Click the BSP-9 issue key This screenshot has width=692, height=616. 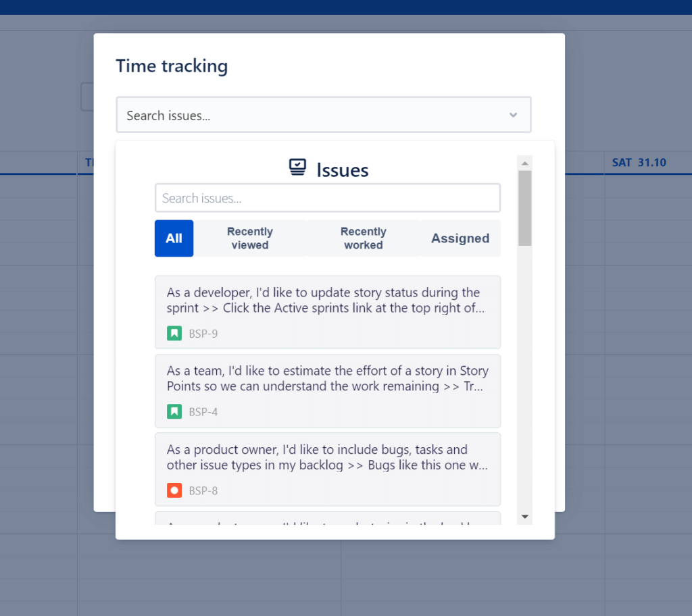click(203, 334)
